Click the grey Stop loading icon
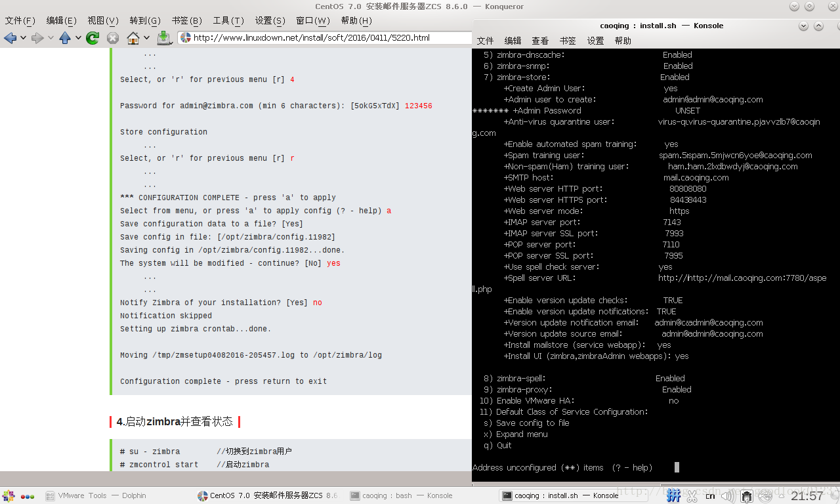Image resolution: width=840 pixels, height=504 pixels. point(113,38)
